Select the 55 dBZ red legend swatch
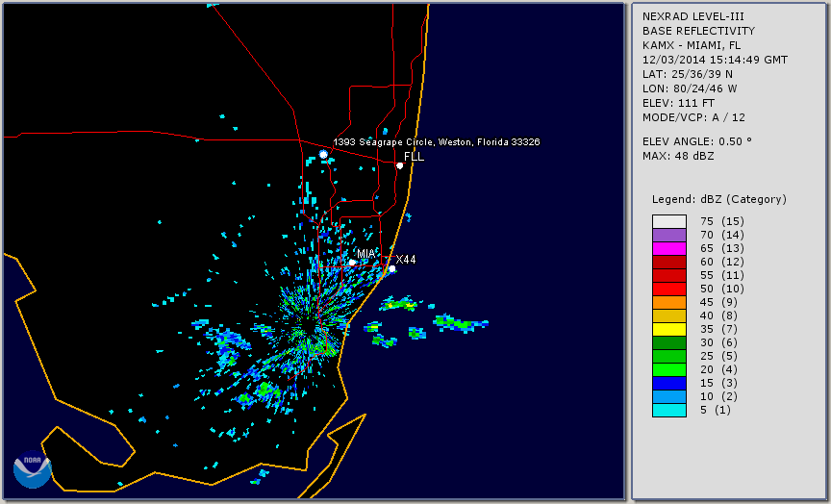 pos(668,276)
